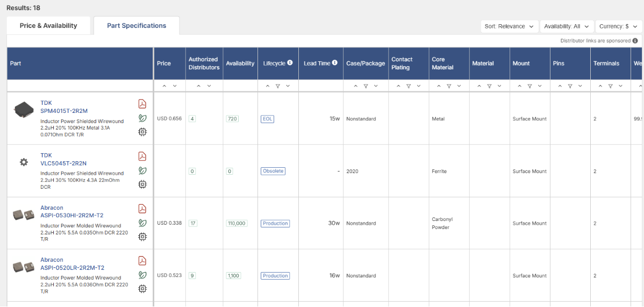The image size is (644, 307).
Task: Click the green leaf icon for VLC5045T-2R2N
Action: point(142,170)
